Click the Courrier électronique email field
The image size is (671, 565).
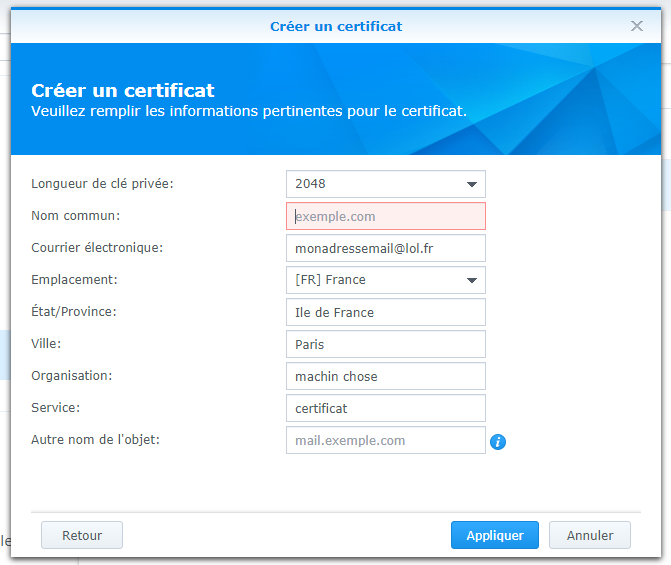point(385,248)
